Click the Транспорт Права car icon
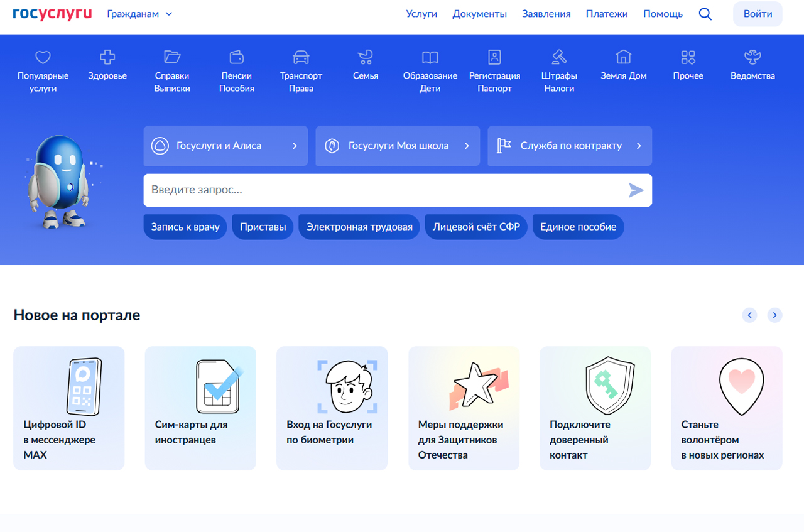804x532 pixels. (x=301, y=58)
